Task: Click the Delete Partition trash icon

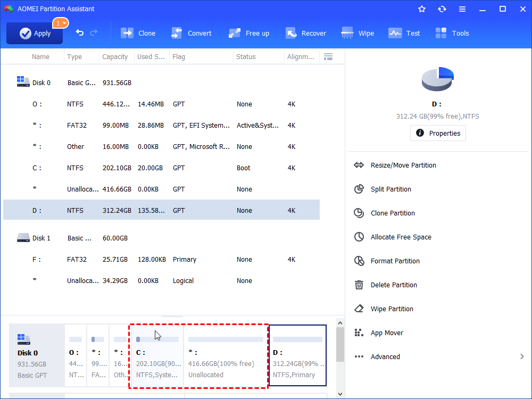Action: 359,285
